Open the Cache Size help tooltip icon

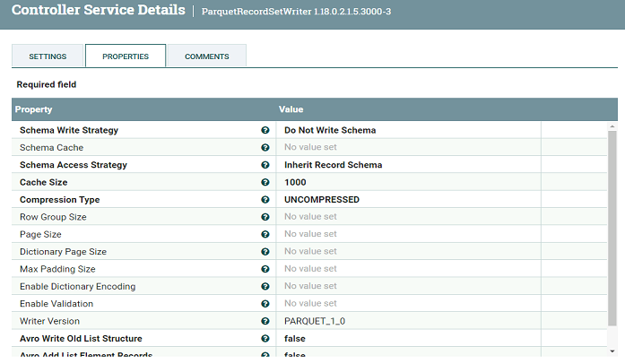(265, 182)
